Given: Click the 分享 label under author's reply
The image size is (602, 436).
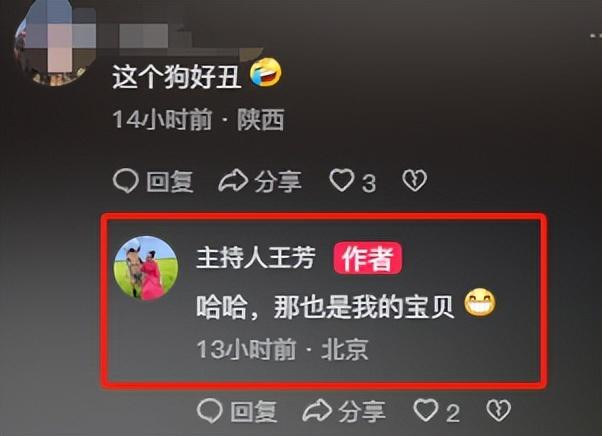Looking at the screenshot, I should [362, 411].
